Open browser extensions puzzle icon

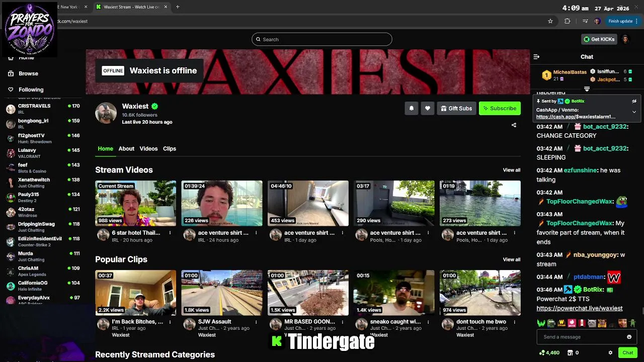(x=568, y=21)
